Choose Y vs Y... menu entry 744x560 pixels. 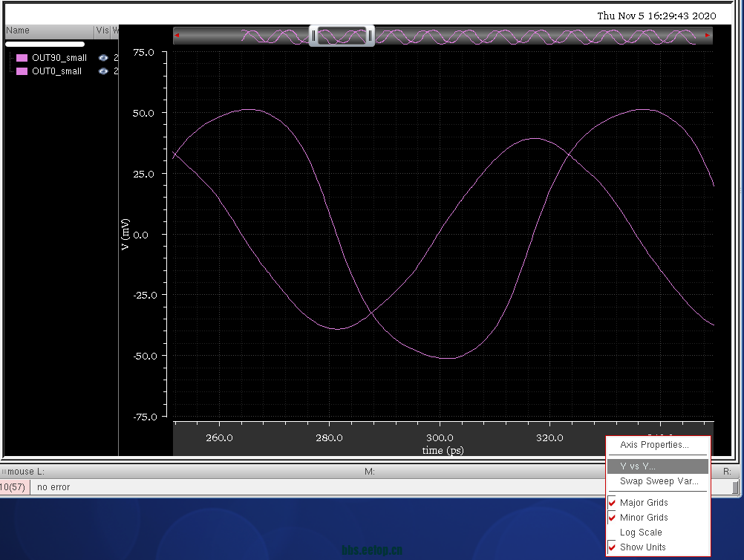[638, 466]
